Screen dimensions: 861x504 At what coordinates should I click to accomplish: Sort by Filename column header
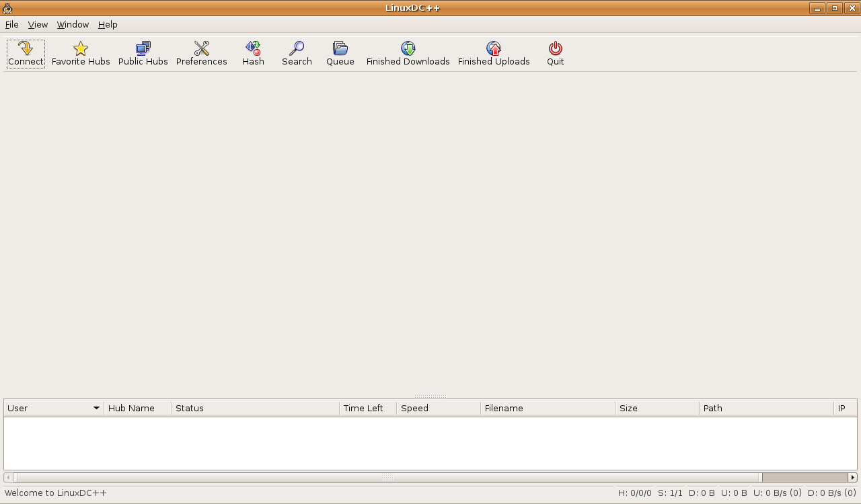point(548,408)
